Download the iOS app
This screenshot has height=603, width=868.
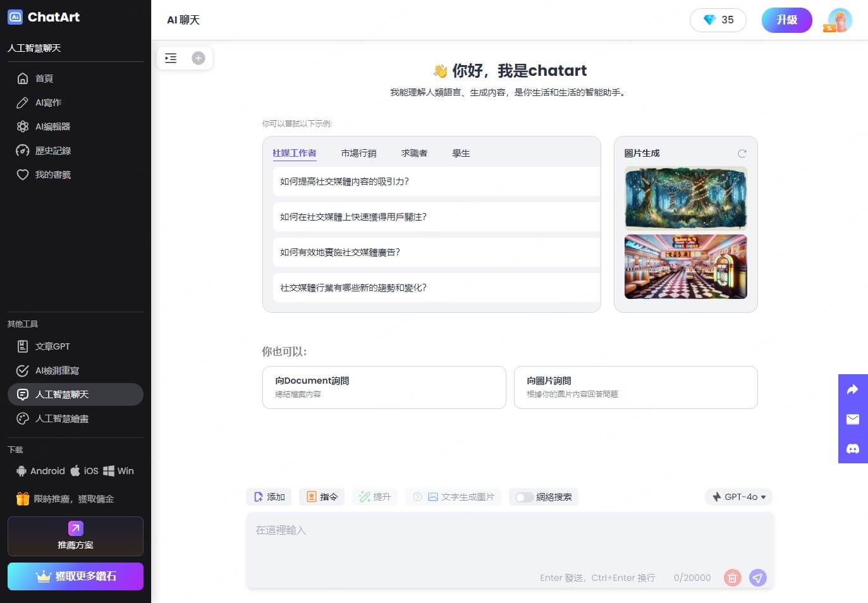[x=84, y=471]
